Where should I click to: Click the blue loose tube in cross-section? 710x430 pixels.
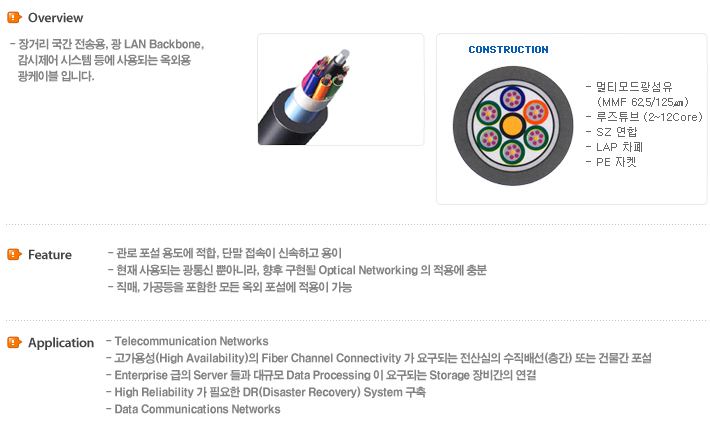[x=512, y=98]
